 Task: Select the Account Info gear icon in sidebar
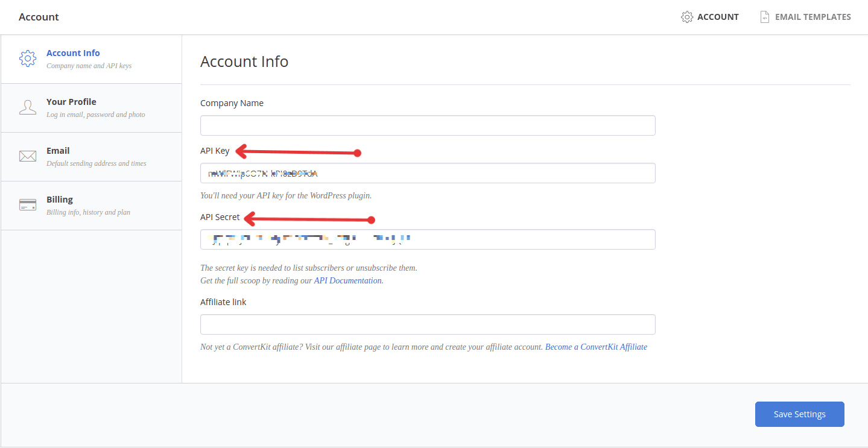pyautogui.click(x=28, y=58)
